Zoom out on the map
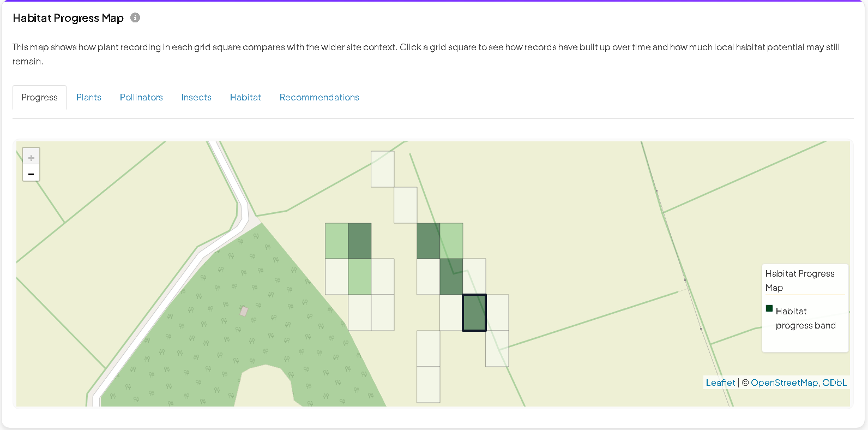This screenshot has height=430, width=868. pyautogui.click(x=31, y=174)
